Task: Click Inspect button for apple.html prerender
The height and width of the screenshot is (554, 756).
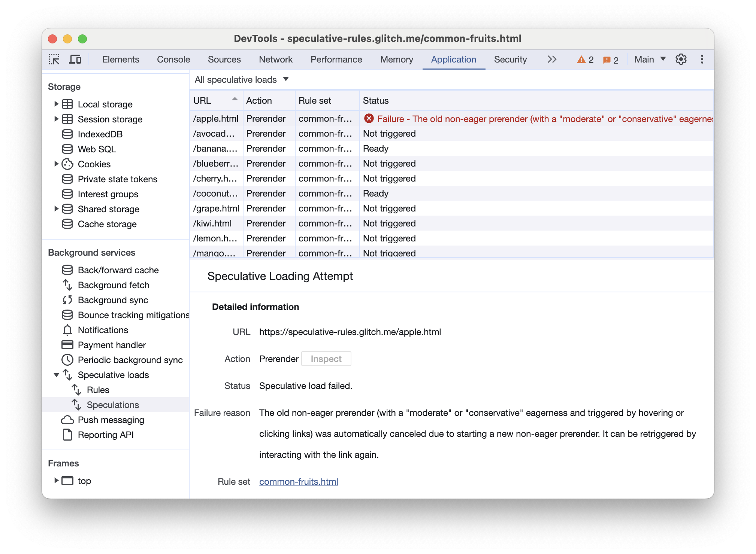Action: pyautogui.click(x=326, y=359)
